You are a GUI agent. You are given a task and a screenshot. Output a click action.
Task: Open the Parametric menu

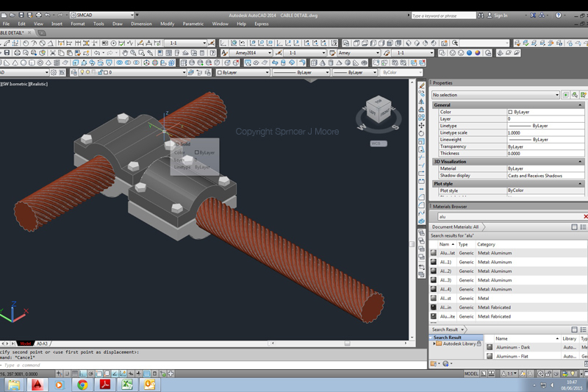click(x=193, y=24)
